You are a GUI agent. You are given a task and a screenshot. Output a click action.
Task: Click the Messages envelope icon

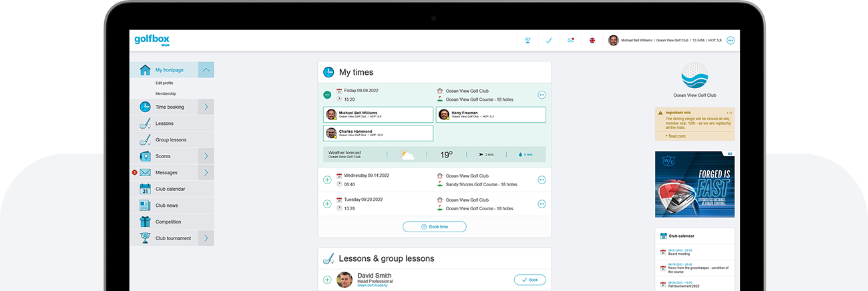tap(145, 172)
